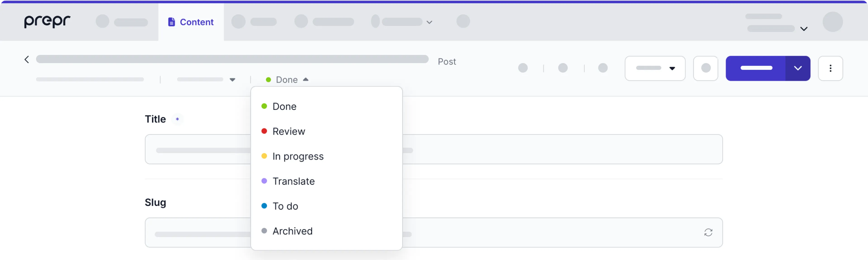Click the square icon button beside purple button
Image resolution: width=868 pixels, height=260 pixels.
(x=705, y=68)
